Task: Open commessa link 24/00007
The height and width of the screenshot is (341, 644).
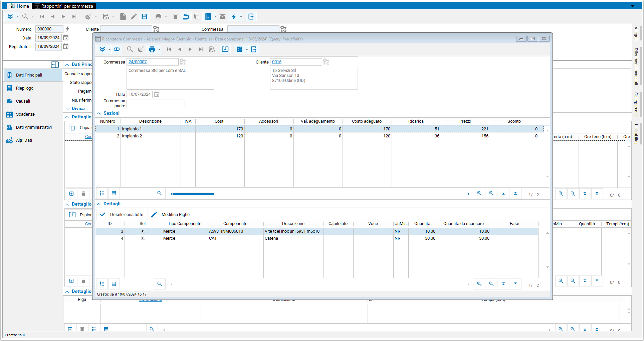Action: pos(138,62)
